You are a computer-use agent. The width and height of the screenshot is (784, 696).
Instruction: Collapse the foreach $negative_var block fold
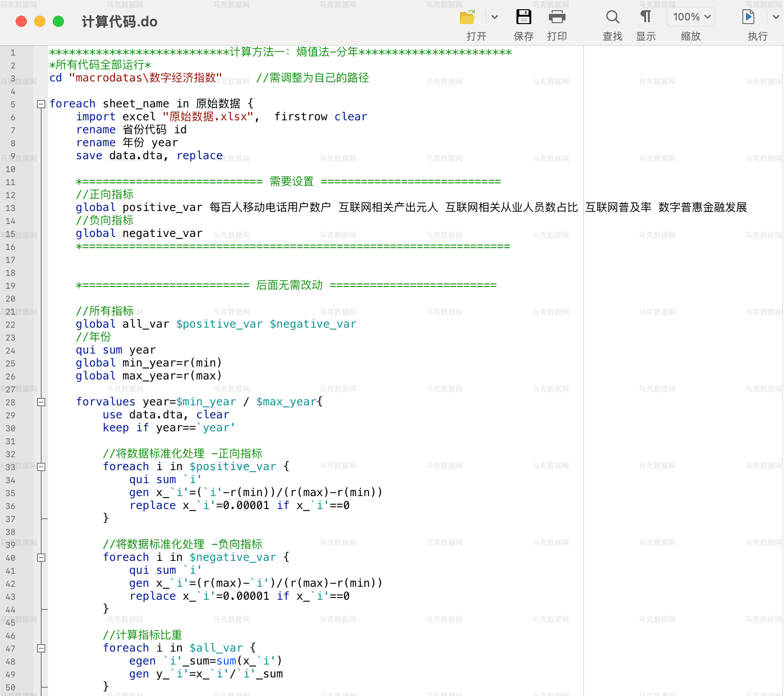coord(41,558)
